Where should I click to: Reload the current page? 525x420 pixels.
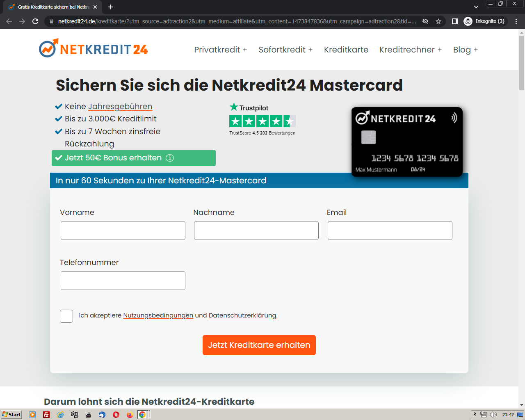(35, 21)
